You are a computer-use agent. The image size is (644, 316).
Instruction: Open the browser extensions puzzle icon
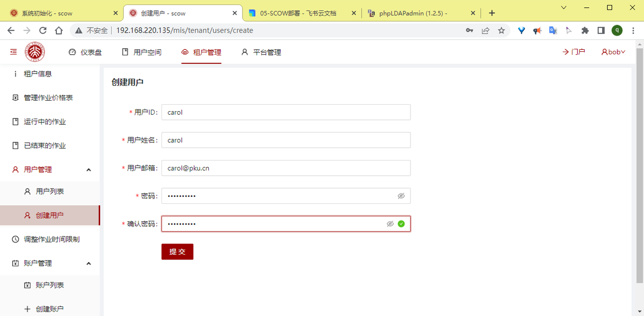(x=585, y=31)
